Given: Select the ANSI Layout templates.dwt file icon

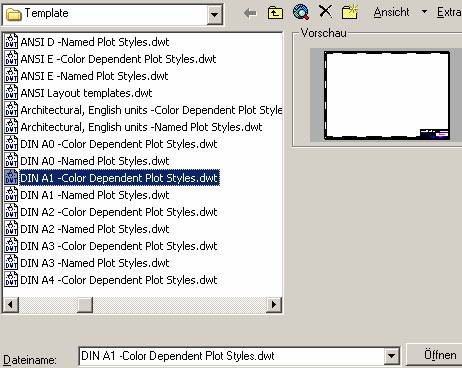Looking at the screenshot, I should tap(11, 93).
